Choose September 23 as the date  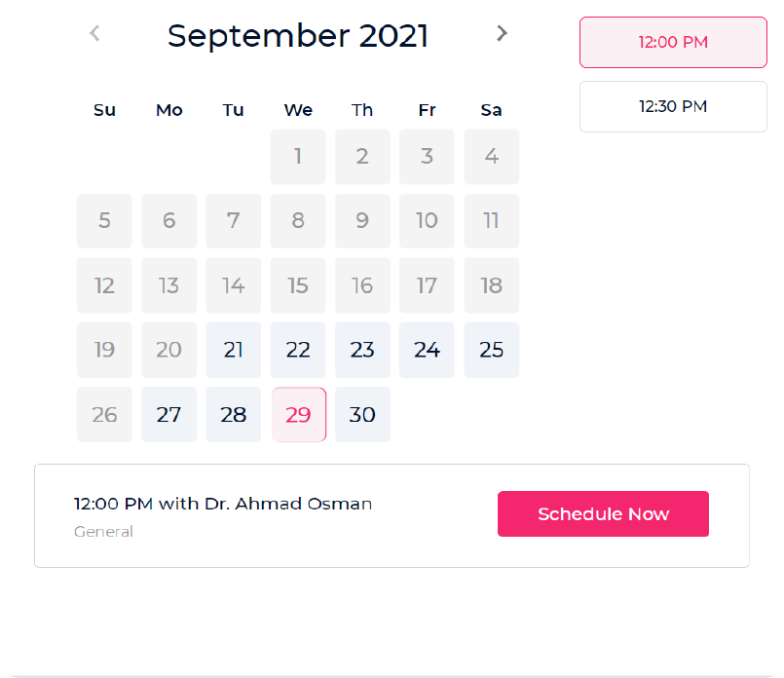[362, 350]
